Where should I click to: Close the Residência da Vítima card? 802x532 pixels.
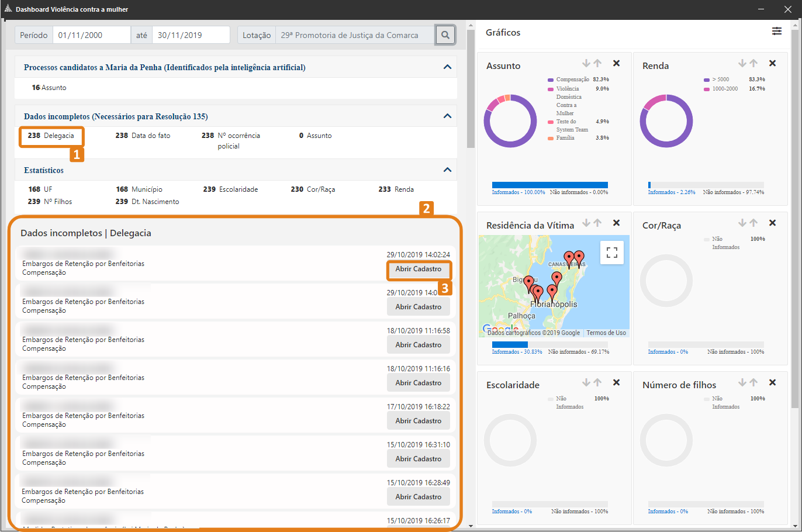coord(616,223)
